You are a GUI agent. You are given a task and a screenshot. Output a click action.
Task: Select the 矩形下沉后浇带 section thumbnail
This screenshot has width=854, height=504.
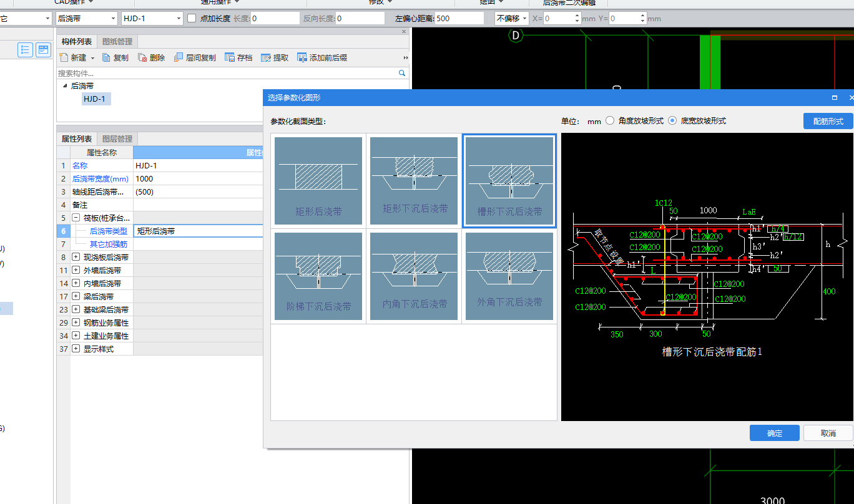click(x=415, y=181)
